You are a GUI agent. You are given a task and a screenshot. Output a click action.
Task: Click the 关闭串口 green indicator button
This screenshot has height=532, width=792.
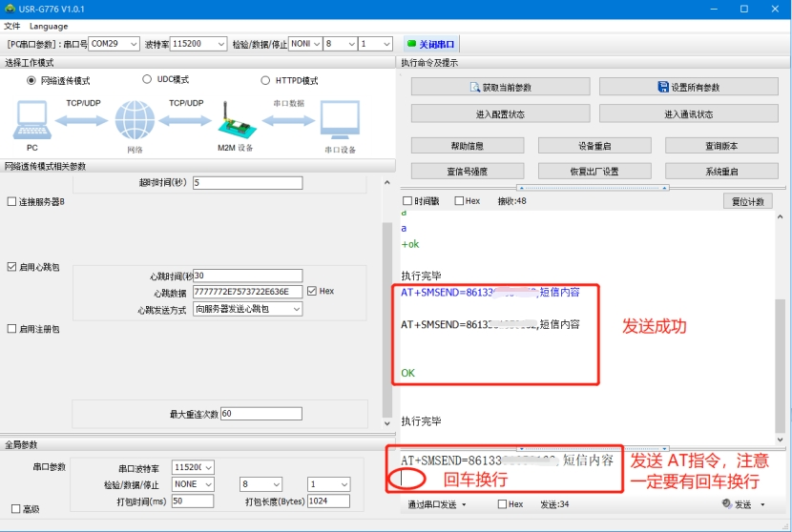(x=431, y=44)
